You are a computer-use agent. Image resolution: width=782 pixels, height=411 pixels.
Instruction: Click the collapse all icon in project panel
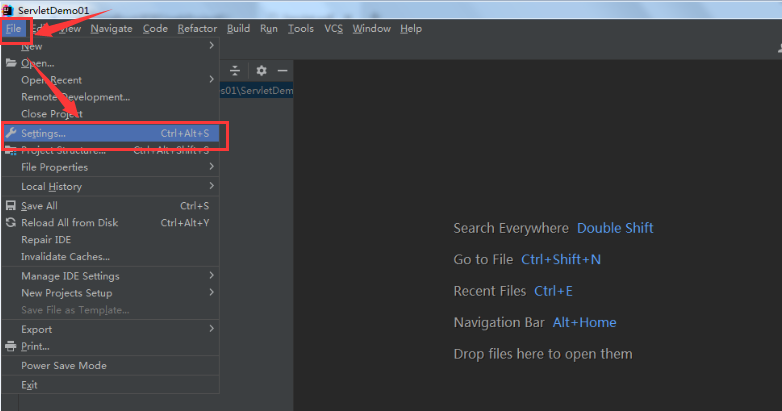pyautogui.click(x=235, y=70)
